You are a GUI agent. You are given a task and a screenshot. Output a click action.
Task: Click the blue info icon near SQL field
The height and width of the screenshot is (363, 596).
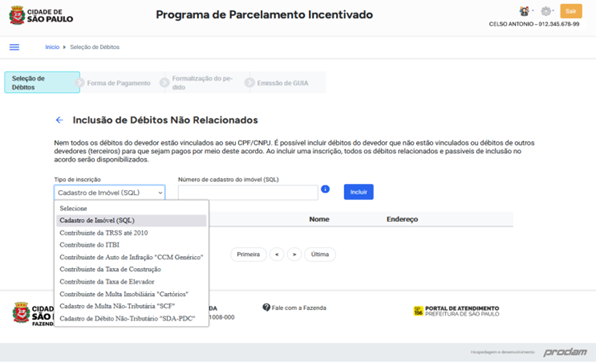point(325,189)
